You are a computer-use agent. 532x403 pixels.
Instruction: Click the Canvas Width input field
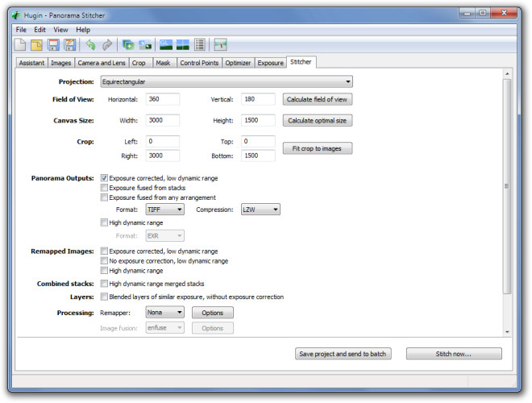coord(163,120)
